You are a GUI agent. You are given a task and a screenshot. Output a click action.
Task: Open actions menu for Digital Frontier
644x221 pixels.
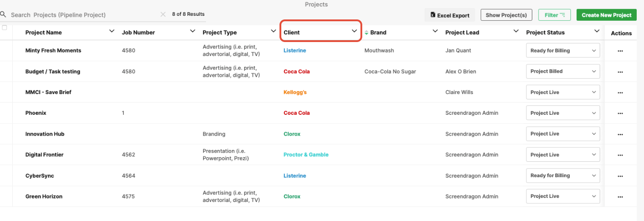tap(620, 155)
